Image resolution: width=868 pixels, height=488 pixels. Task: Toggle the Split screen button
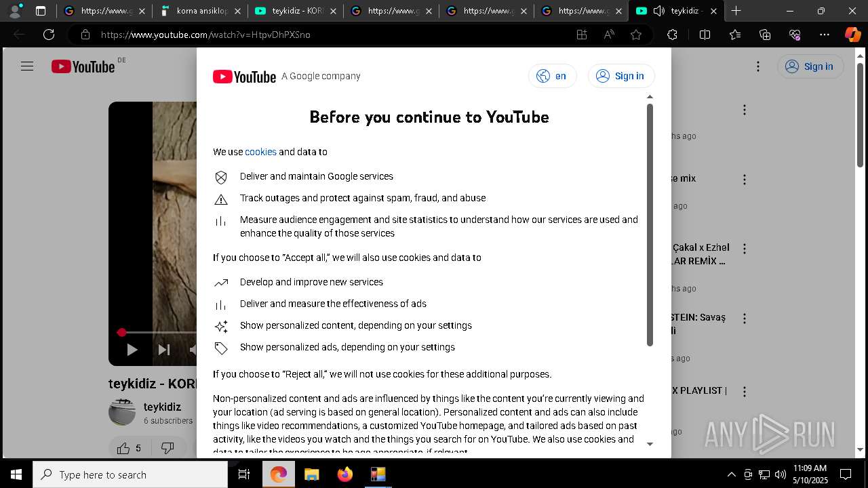tap(705, 35)
